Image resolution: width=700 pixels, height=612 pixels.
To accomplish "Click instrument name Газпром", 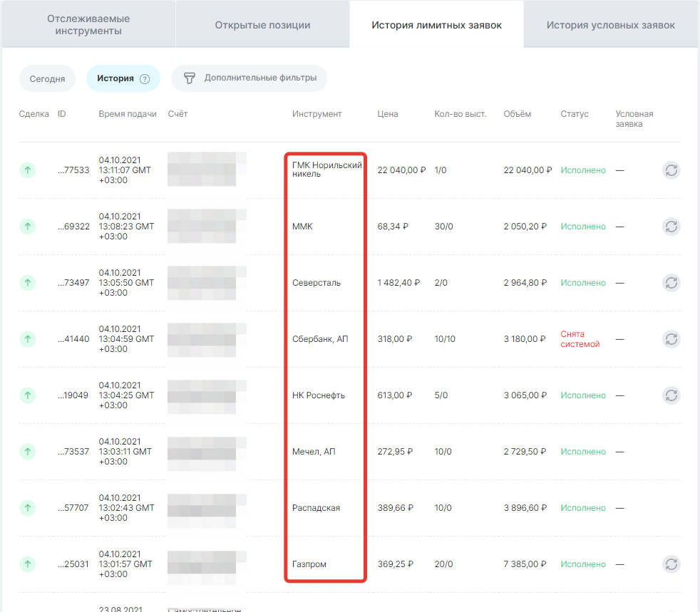I will pos(309,564).
